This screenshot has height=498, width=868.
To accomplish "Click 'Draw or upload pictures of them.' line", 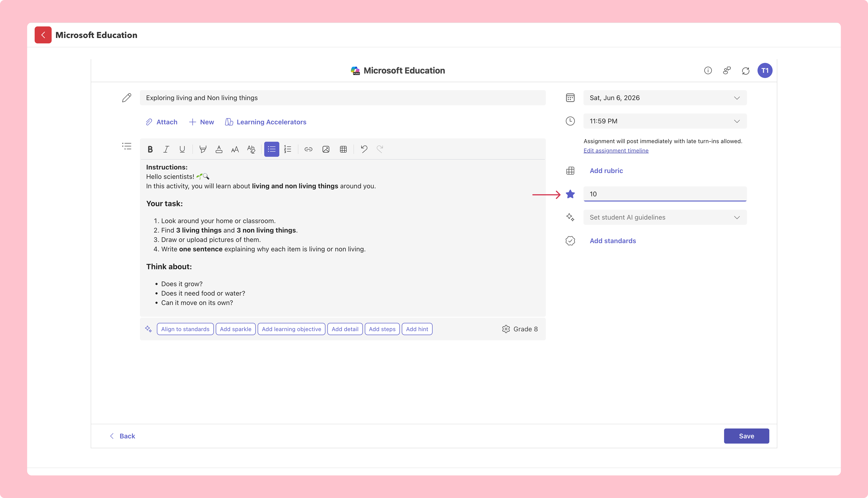I will [x=211, y=240].
